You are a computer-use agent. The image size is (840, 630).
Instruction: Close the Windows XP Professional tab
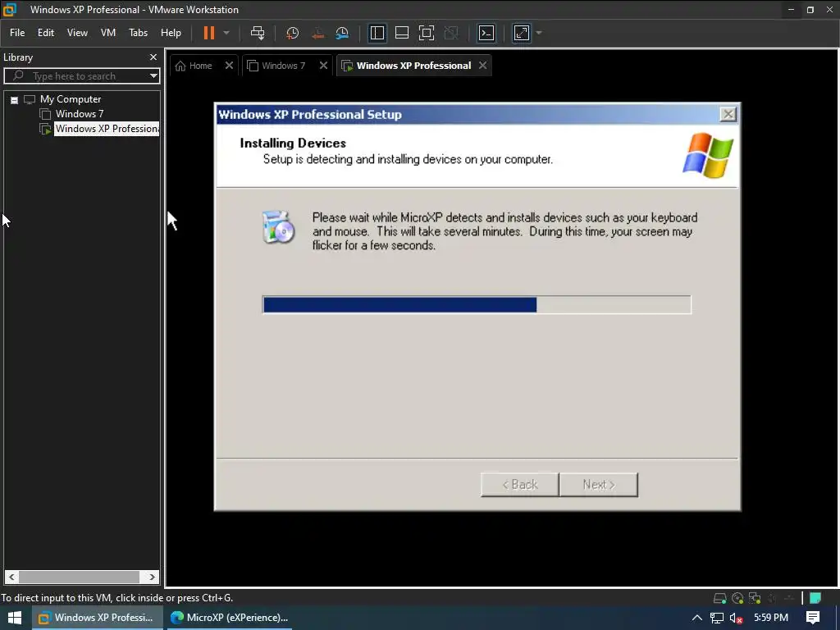482,66
